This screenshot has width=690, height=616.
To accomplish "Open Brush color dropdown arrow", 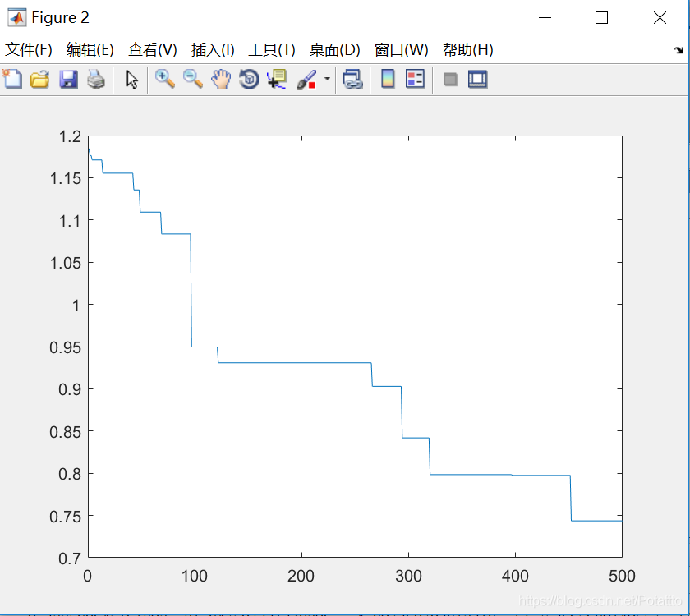I will (327, 79).
